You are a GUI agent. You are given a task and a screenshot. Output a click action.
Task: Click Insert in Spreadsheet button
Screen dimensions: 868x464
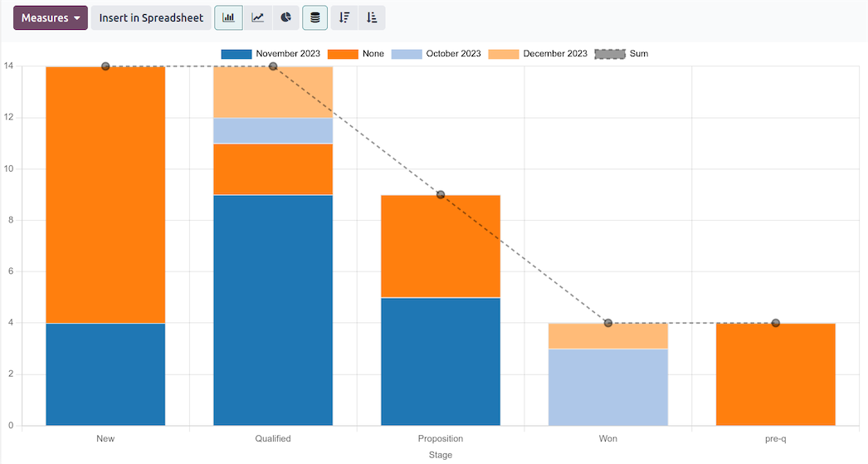coord(151,17)
